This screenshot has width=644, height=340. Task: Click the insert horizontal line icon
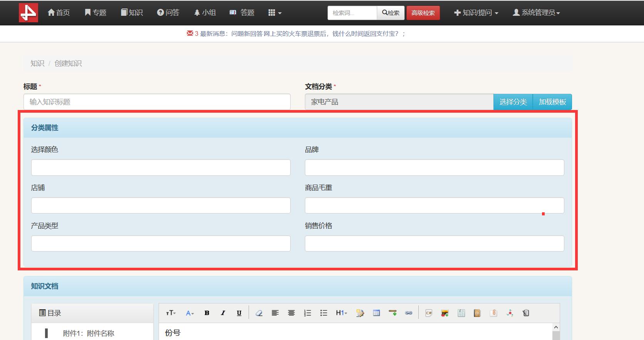point(393,313)
